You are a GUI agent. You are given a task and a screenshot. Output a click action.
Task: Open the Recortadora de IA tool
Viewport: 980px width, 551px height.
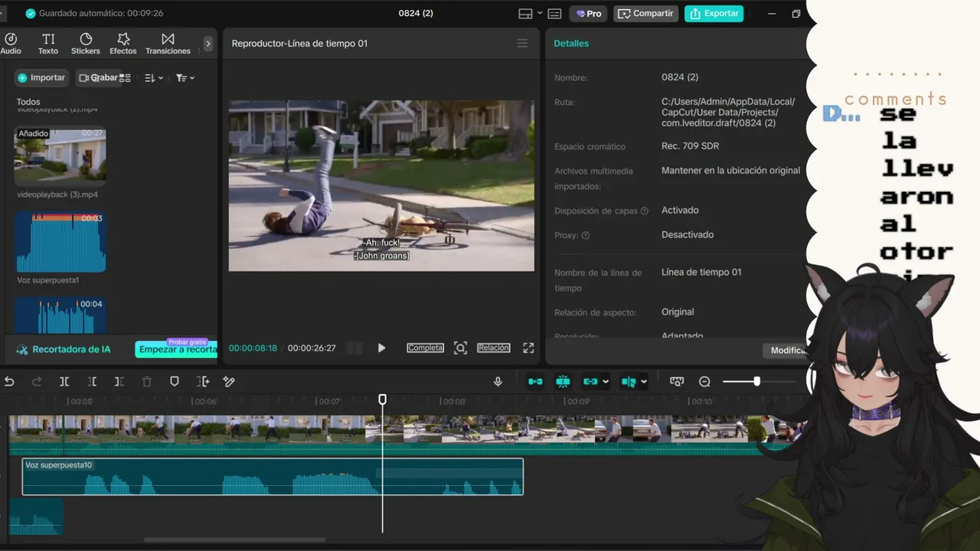pyautogui.click(x=64, y=349)
